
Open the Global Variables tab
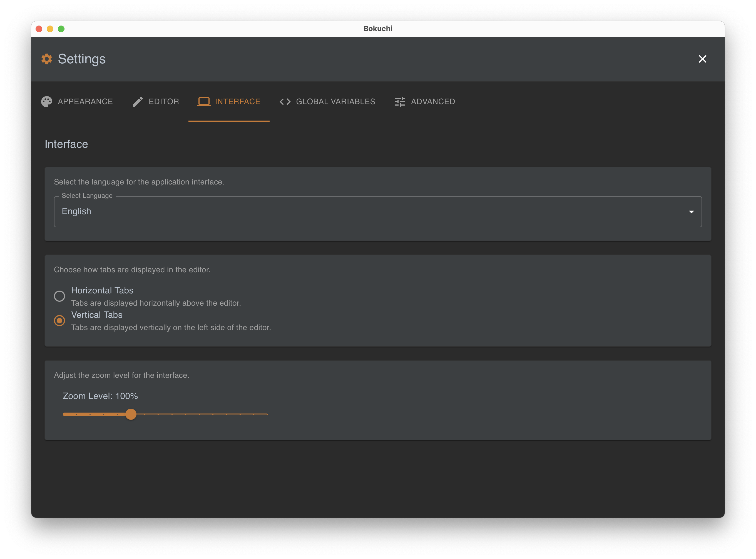pyautogui.click(x=335, y=101)
